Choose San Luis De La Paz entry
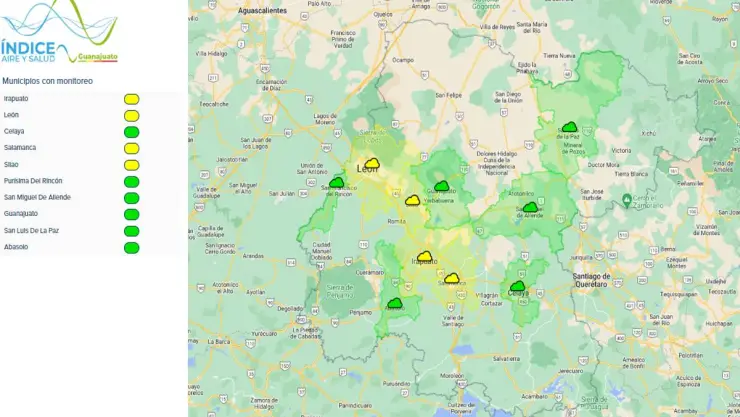Screen dimensions: 740x417 (32, 231)
